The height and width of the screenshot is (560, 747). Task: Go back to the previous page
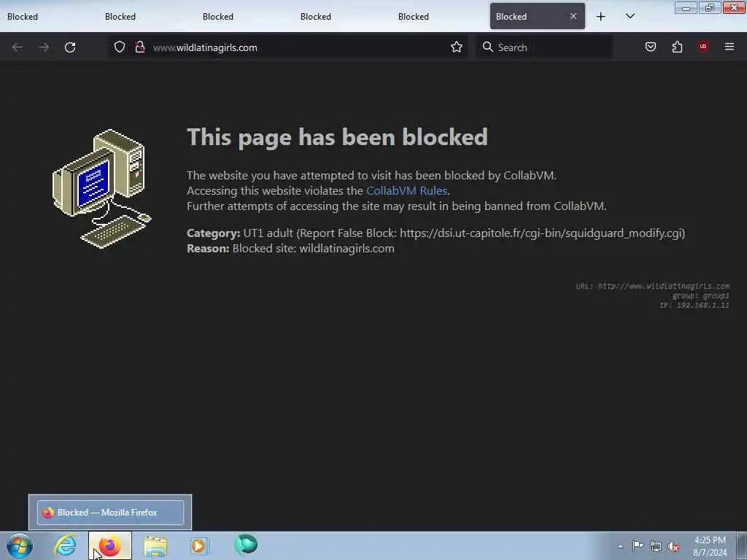(x=18, y=47)
